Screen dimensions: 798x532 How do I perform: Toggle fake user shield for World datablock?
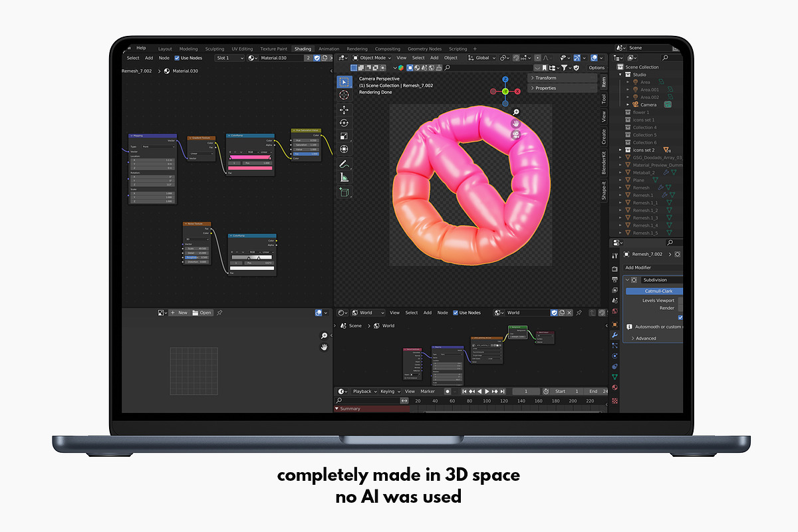555,313
